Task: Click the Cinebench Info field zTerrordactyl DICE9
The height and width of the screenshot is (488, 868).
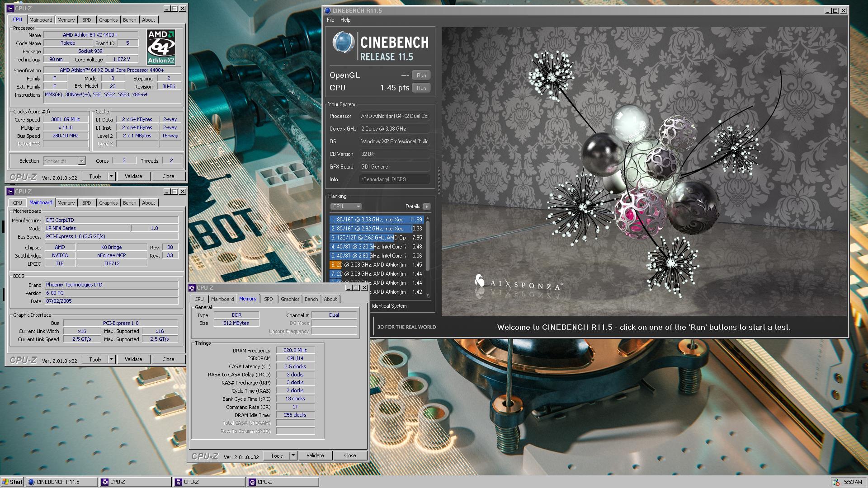Action: pos(394,179)
